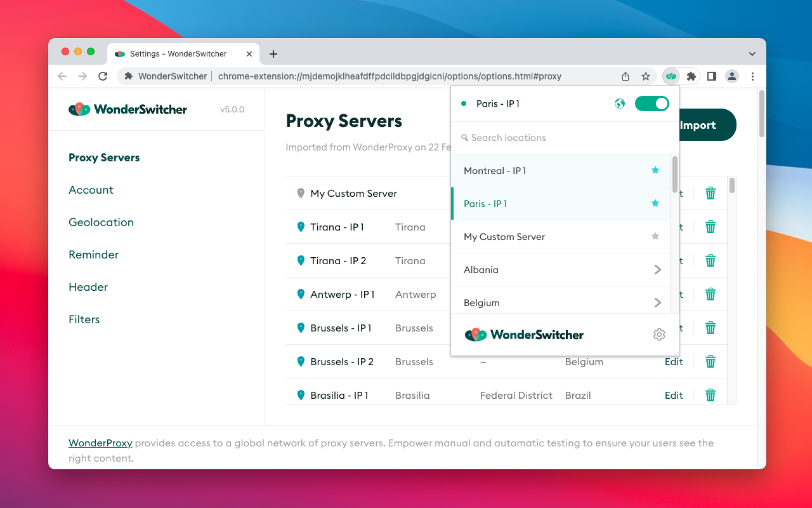The image size is (812, 508).
Task: Unfavorite Paris - IP 1 with its star
Action: tap(655, 203)
